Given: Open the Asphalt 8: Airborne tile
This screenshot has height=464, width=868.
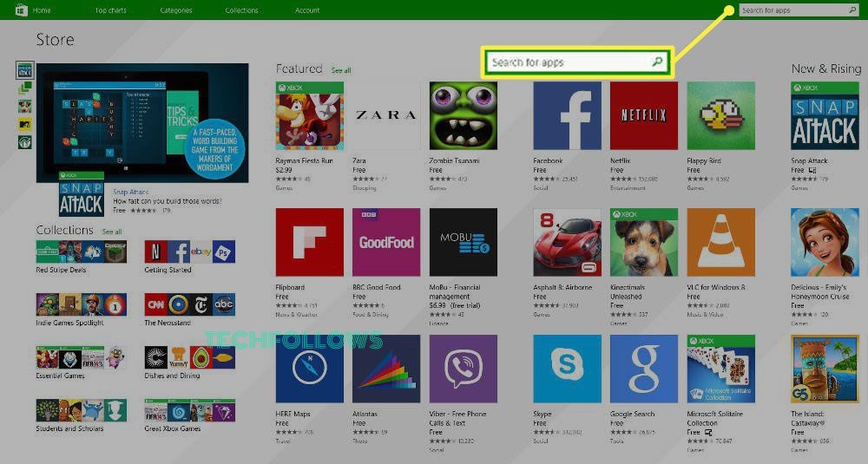Looking at the screenshot, I should point(568,242).
